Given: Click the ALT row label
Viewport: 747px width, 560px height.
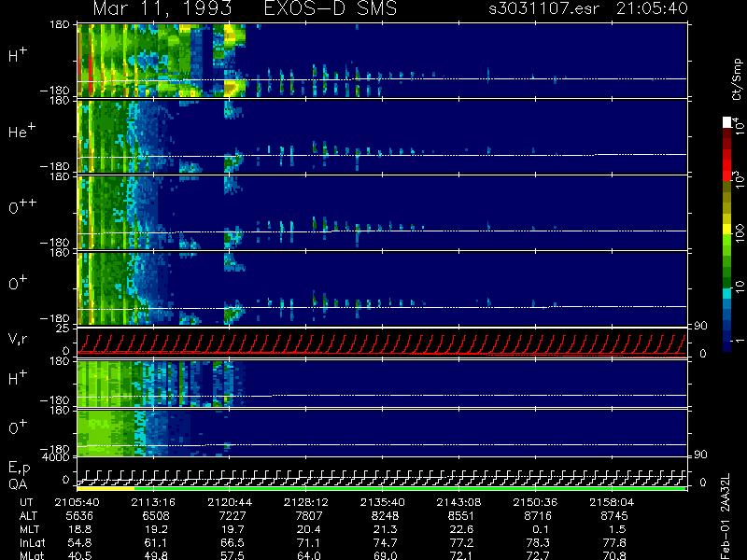Looking at the screenshot, I should [x=28, y=516].
